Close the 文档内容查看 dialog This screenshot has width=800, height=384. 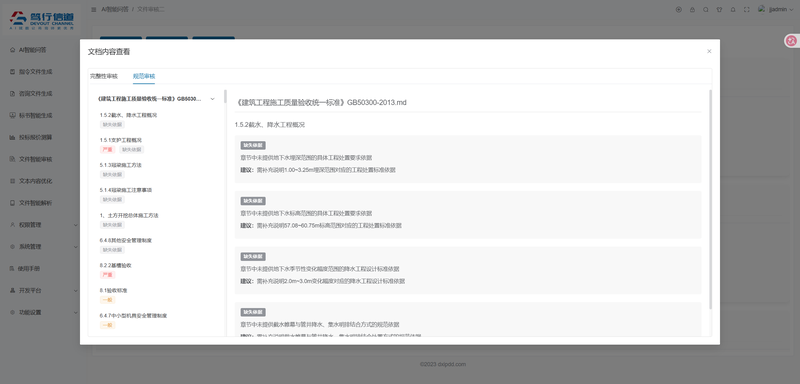click(709, 52)
